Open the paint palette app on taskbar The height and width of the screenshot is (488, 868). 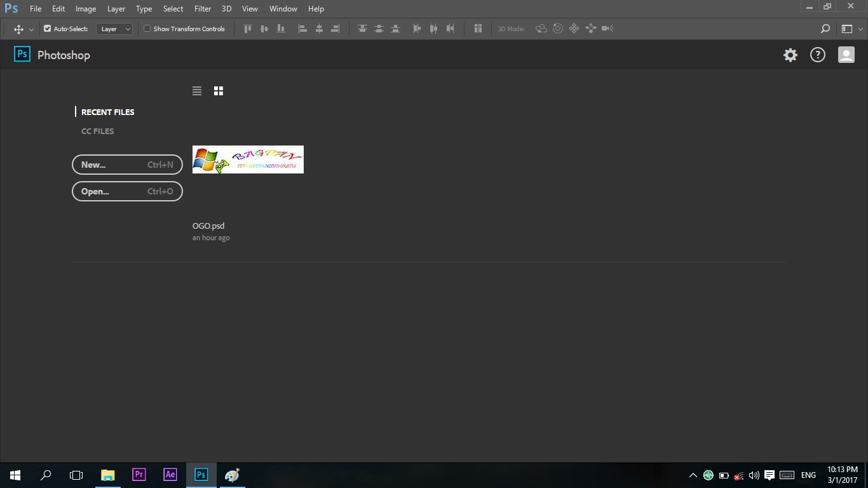click(x=232, y=475)
